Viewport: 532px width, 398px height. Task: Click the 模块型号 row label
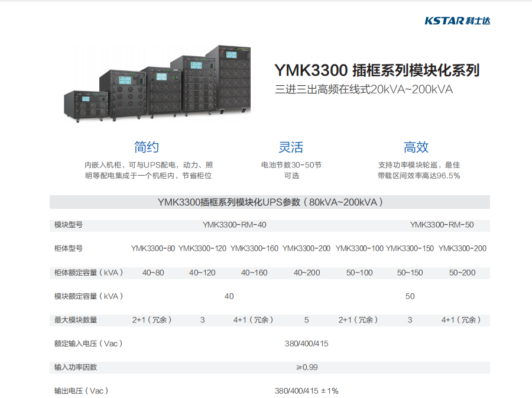point(69,225)
